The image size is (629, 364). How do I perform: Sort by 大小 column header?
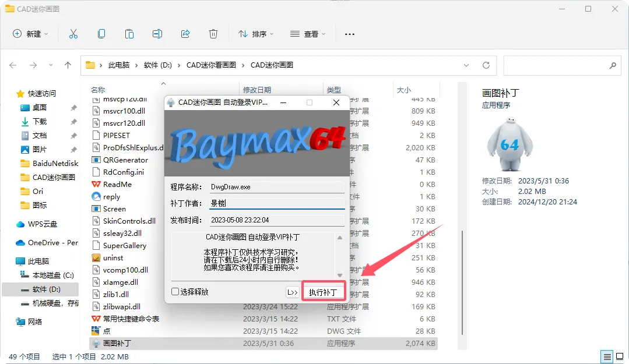(x=404, y=90)
